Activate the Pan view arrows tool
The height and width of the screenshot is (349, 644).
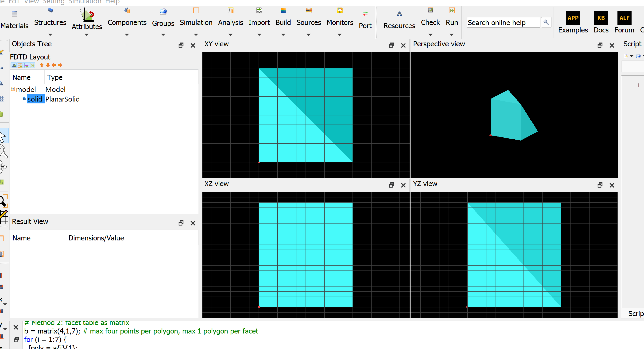(3, 167)
